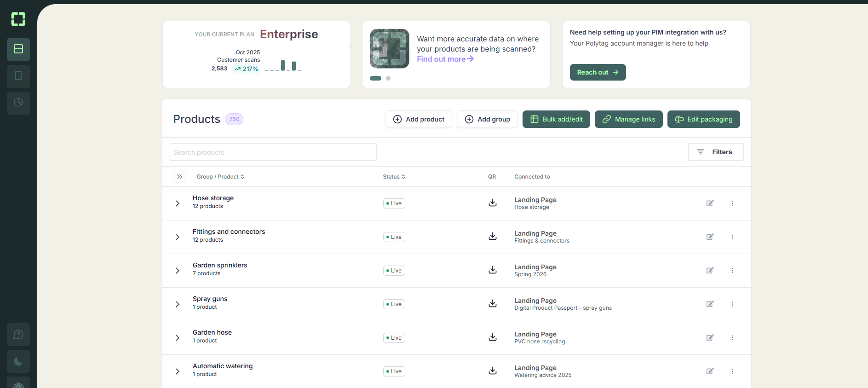Open the analytics pie chart sidebar icon

coord(18,103)
